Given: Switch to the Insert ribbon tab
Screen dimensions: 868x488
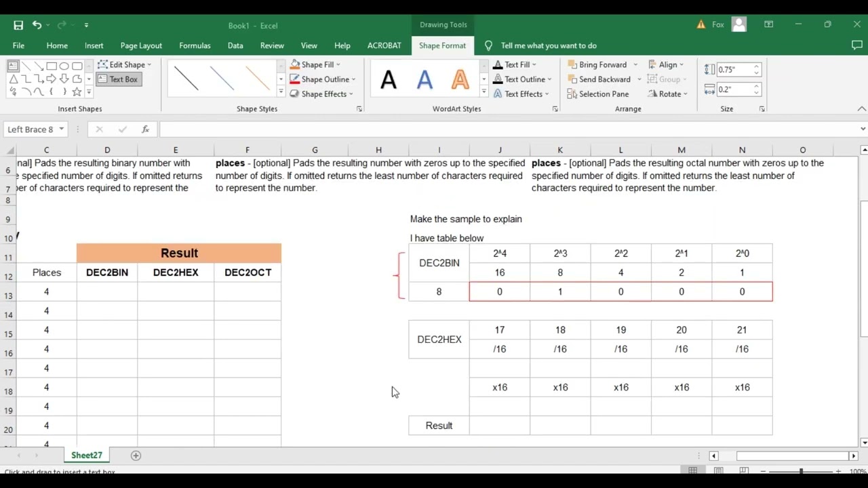Looking at the screenshot, I should pos(94,45).
